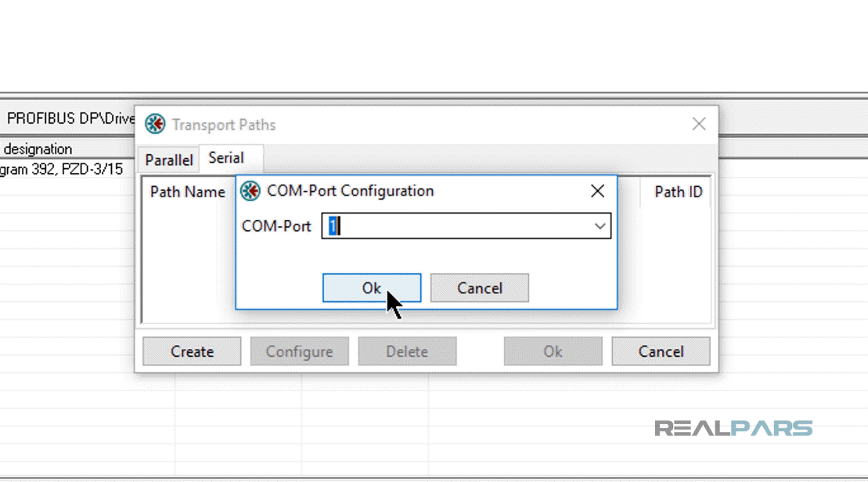Click the designation column header
This screenshot has height=482, width=868.
38,149
